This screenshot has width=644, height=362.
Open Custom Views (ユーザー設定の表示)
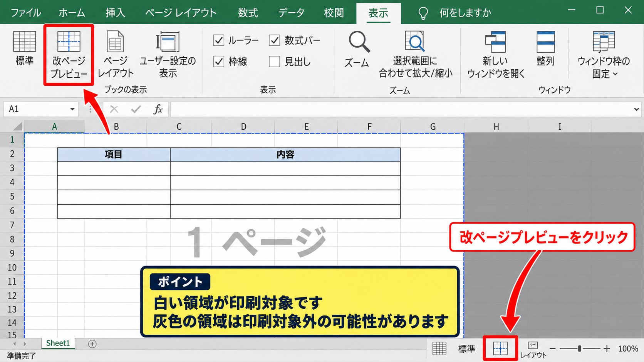click(x=168, y=55)
